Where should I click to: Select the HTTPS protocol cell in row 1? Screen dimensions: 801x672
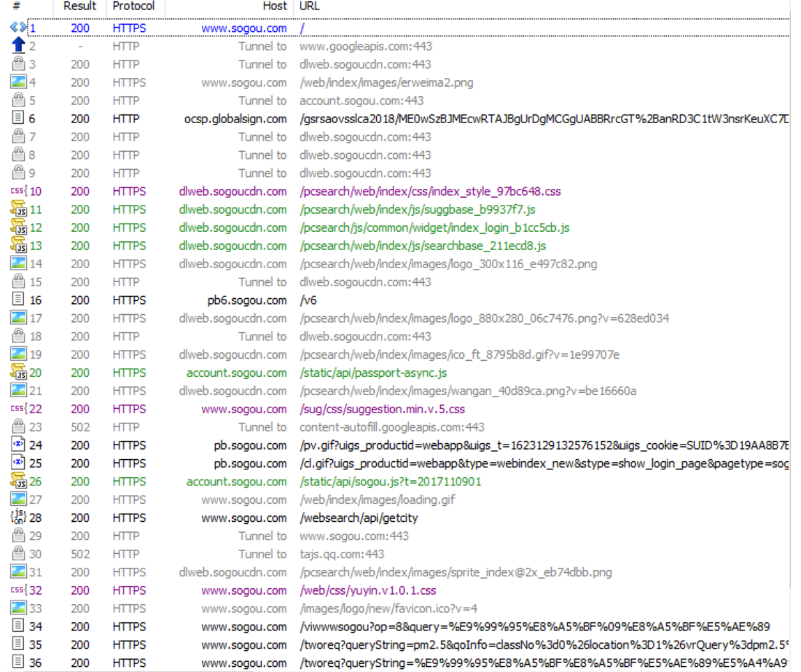pos(129,28)
